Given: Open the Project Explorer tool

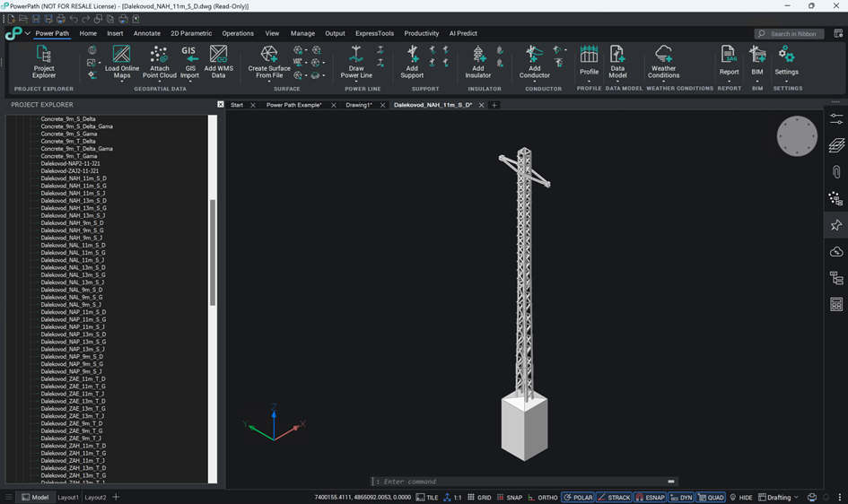Looking at the screenshot, I should (x=43, y=61).
